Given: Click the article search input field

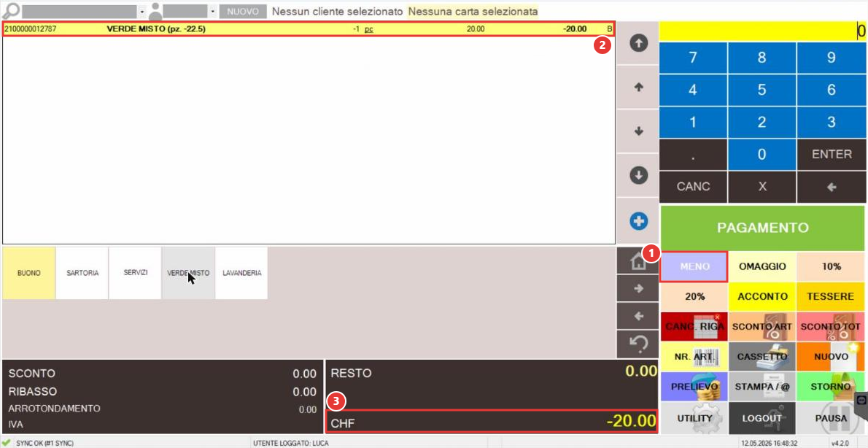Looking at the screenshot, I should click(80, 12).
